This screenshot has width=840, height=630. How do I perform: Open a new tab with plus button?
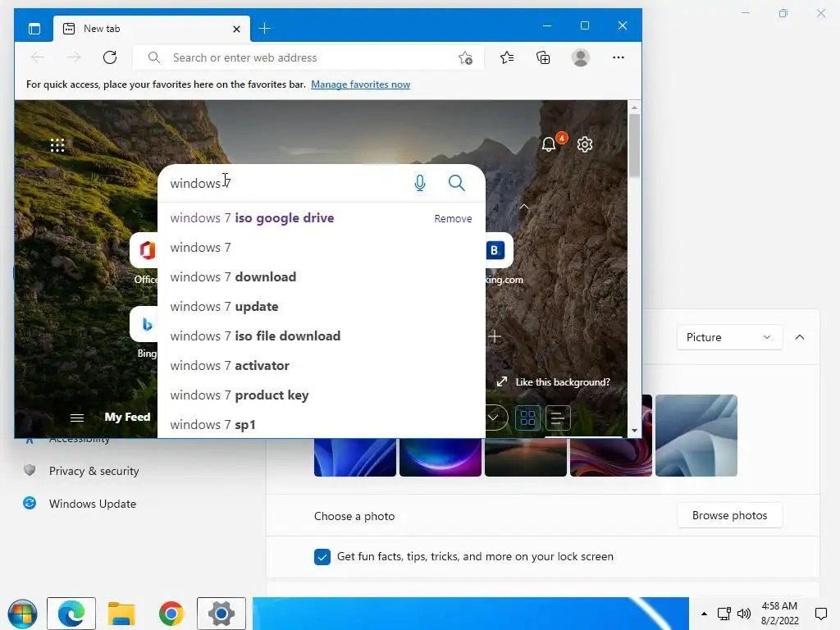click(x=265, y=29)
